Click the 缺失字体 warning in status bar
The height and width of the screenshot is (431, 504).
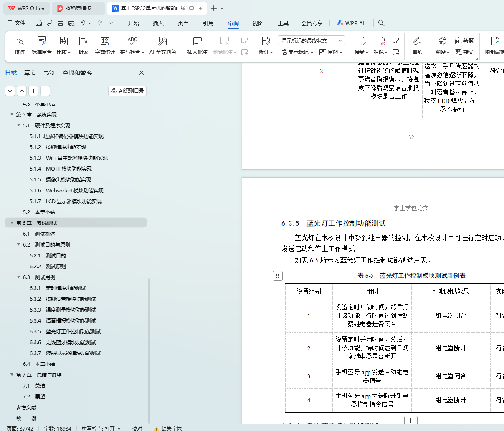tap(168, 428)
